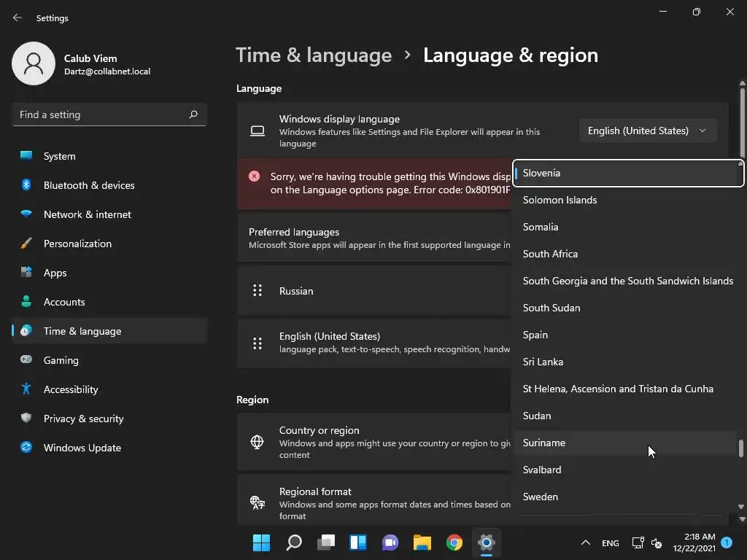The image size is (747, 560).
Task: Click the main page scrollbar thumb
Action: click(742, 122)
